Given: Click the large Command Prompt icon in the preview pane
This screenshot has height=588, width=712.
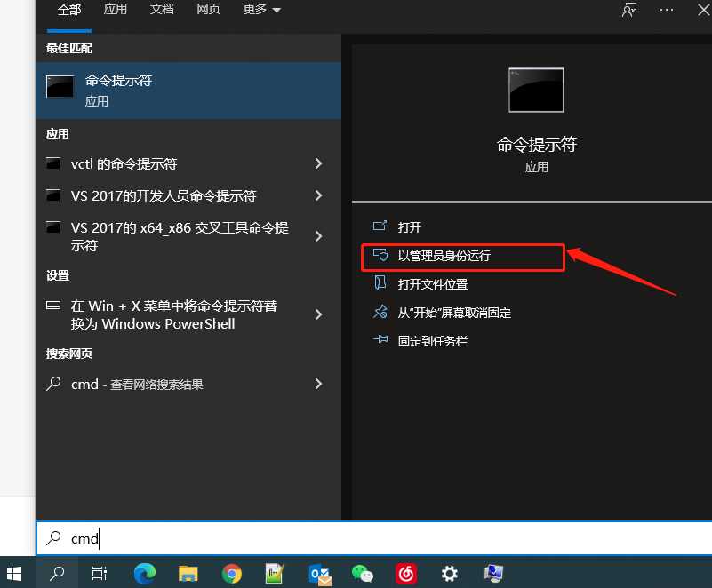Looking at the screenshot, I should pos(535,89).
